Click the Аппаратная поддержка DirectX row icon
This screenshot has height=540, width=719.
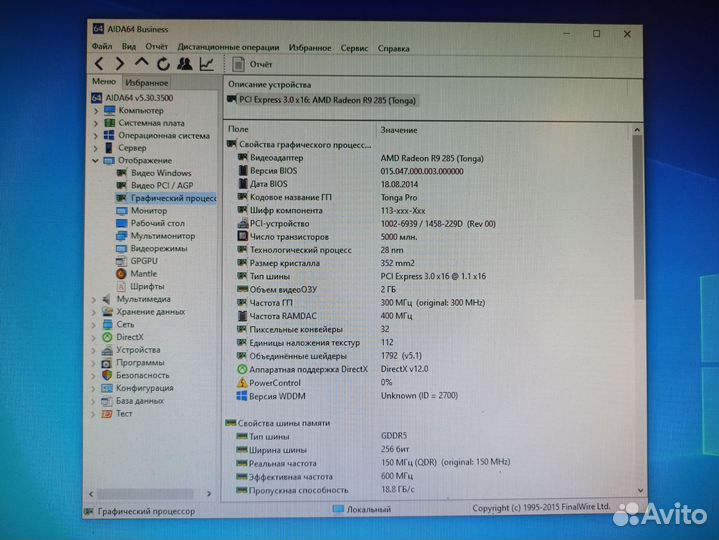(242, 369)
